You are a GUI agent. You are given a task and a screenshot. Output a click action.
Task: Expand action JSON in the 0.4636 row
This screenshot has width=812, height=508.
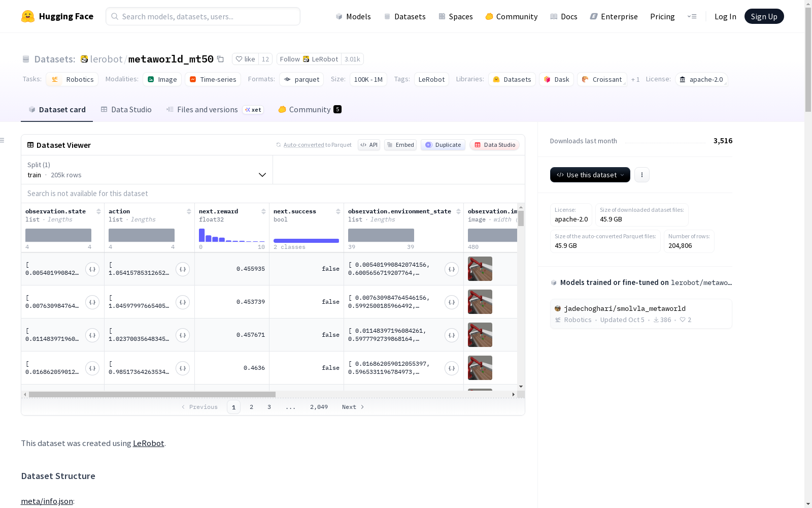tap(183, 368)
